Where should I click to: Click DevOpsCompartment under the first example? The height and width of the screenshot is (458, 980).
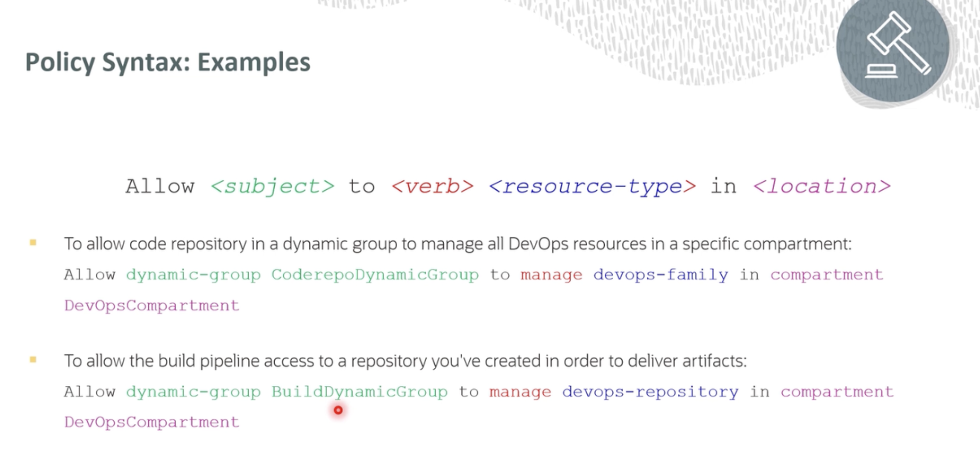(x=152, y=305)
